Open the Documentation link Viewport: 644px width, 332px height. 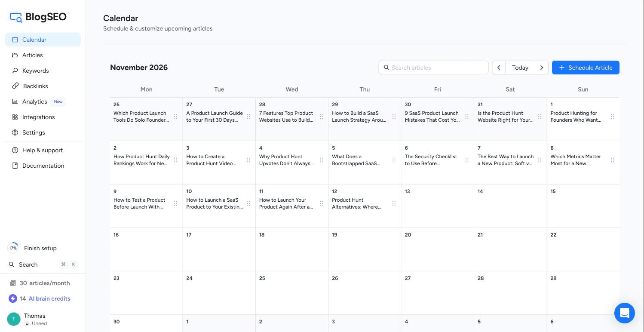pyautogui.click(x=43, y=166)
